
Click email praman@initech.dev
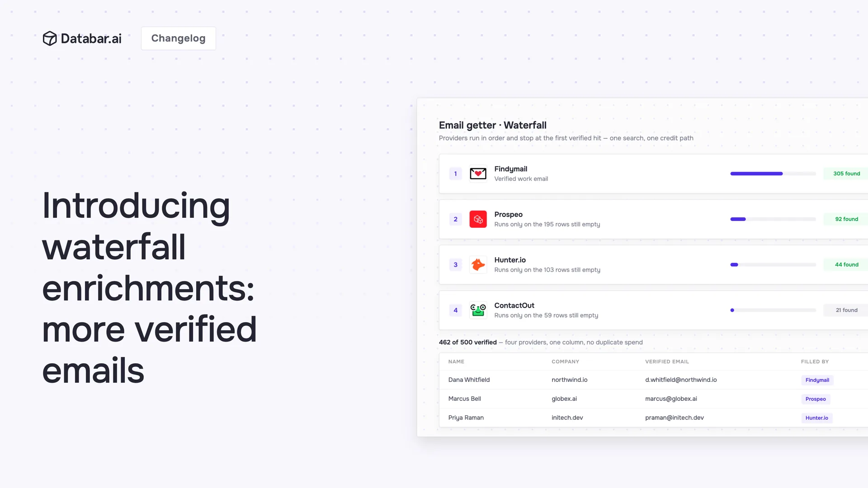pyautogui.click(x=674, y=418)
